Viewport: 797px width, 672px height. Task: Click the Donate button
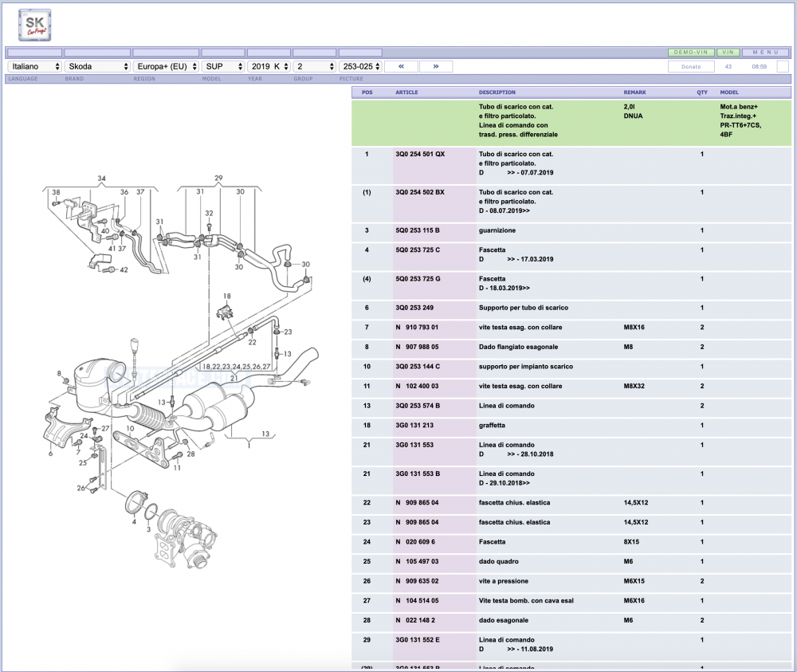(691, 67)
